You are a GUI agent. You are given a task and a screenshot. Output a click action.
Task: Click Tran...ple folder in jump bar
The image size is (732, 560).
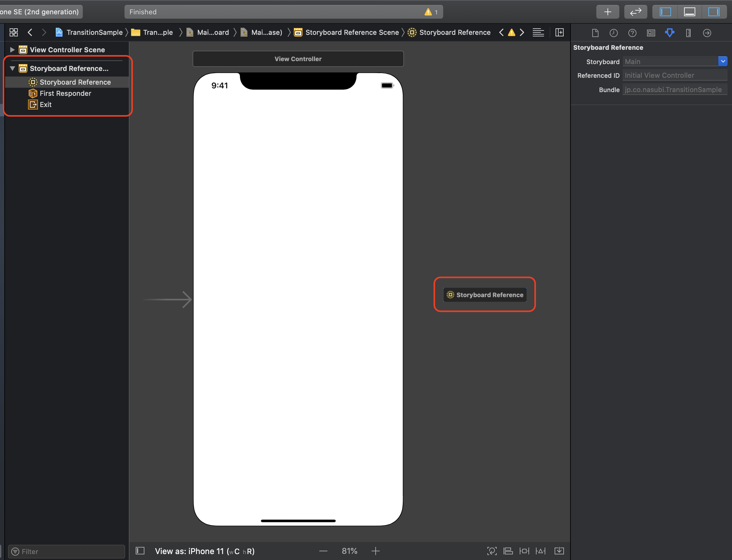pyautogui.click(x=152, y=32)
